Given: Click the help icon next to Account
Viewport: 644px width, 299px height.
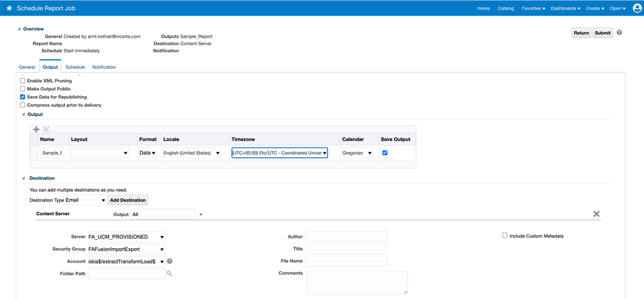Looking at the screenshot, I should (170, 262).
